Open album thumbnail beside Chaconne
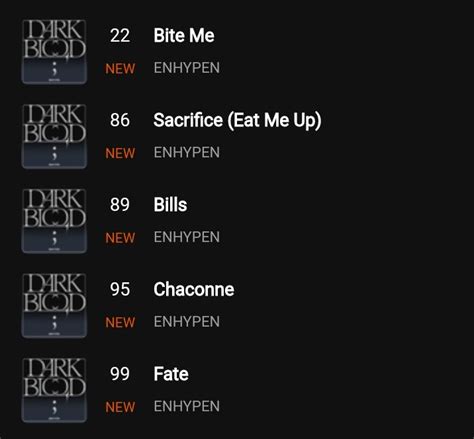This screenshot has height=439, width=474. point(54,306)
